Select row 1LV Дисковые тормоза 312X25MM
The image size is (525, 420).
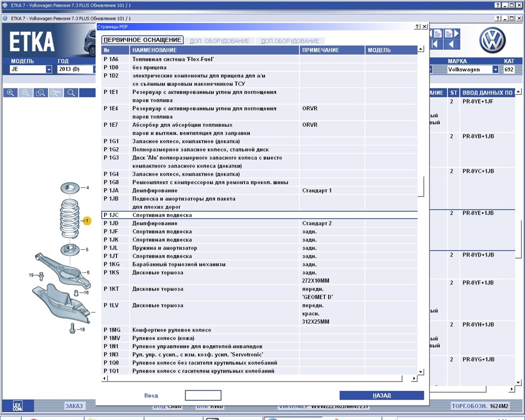[x=259, y=313]
